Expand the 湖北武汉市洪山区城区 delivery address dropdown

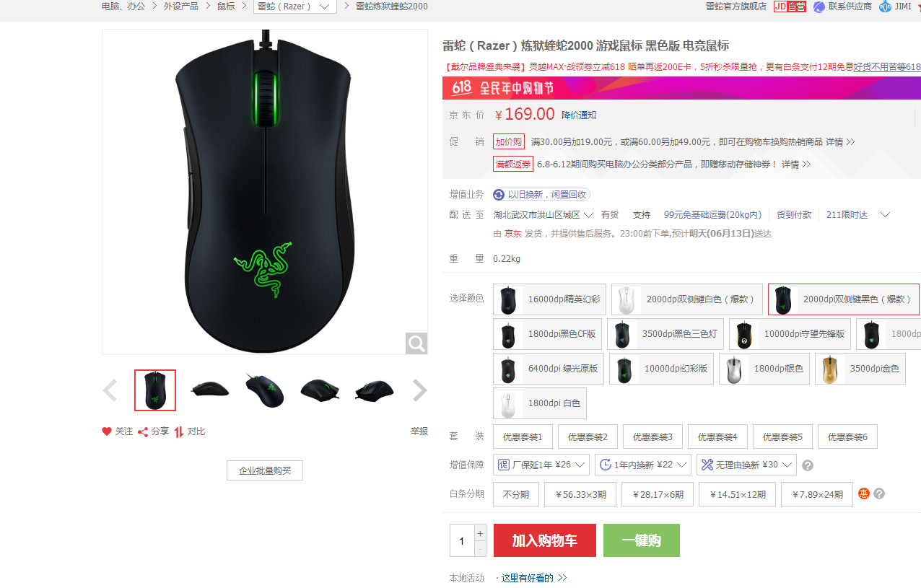(x=544, y=215)
